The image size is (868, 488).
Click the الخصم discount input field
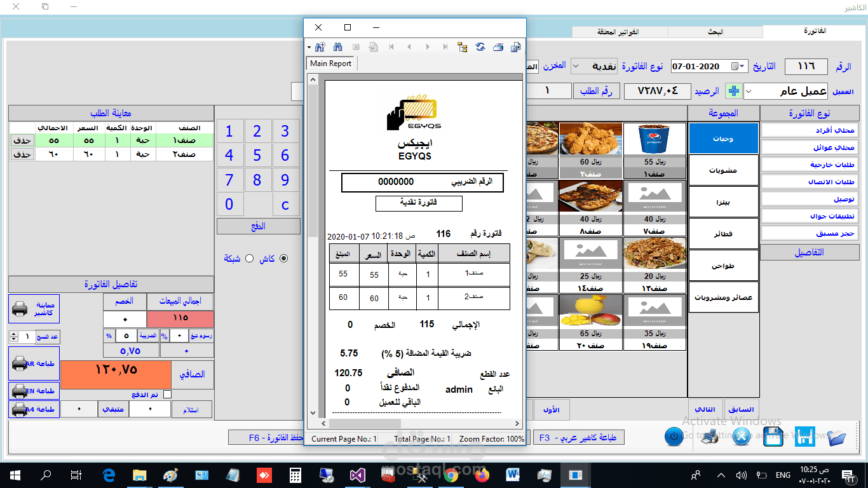[125, 320]
